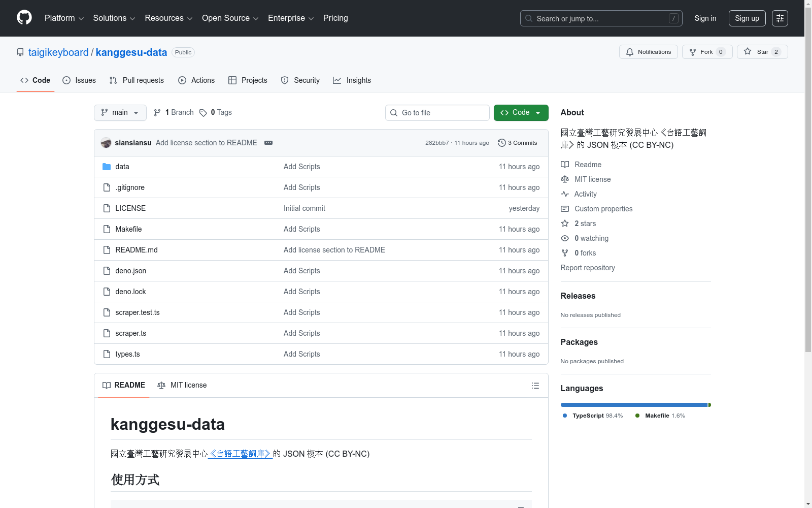The image size is (812, 508).
Task: Click the Search or jump to field
Action: click(x=601, y=18)
